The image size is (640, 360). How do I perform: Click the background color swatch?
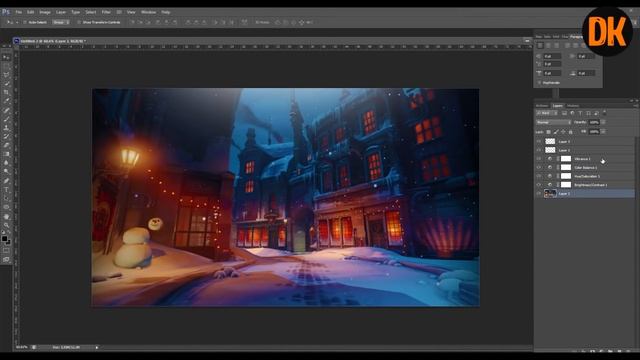click(8, 242)
